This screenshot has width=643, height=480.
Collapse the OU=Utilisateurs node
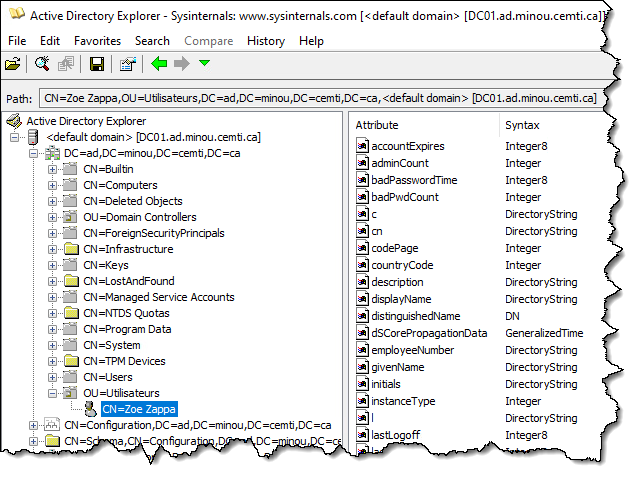[52, 394]
